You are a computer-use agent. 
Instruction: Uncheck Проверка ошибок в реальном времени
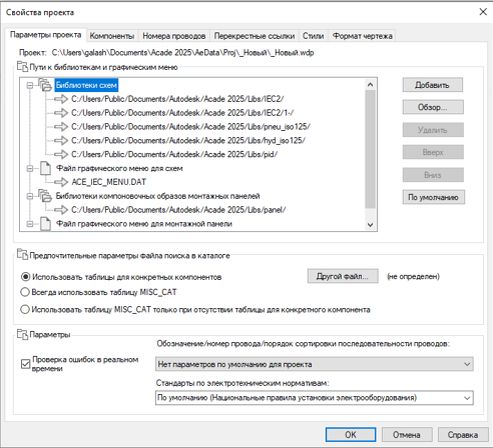pyautogui.click(x=25, y=364)
